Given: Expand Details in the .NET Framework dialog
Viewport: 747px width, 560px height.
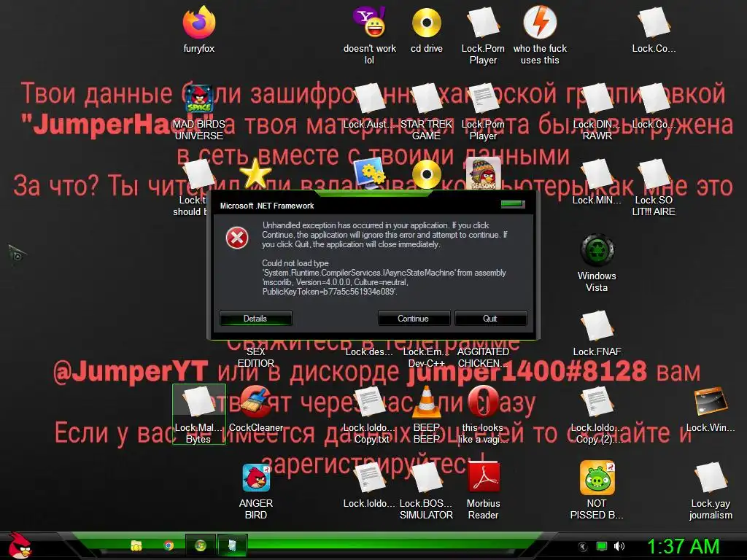Looking at the screenshot, I should pyautogui.click(x=256, y=319).
